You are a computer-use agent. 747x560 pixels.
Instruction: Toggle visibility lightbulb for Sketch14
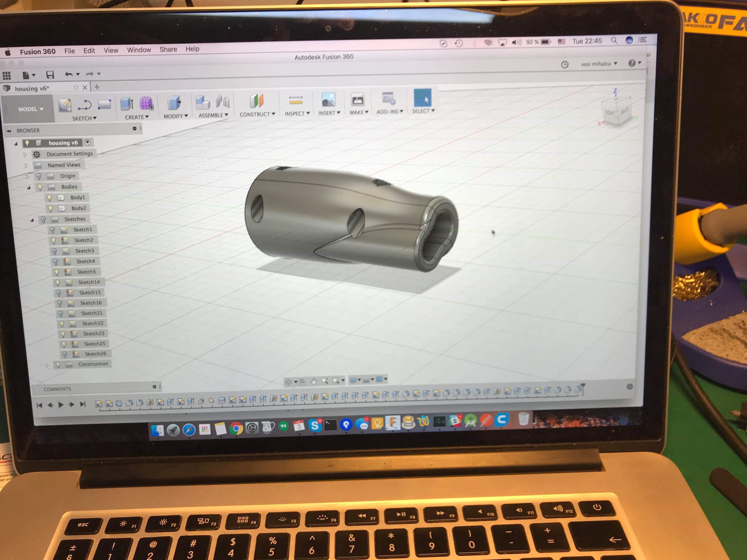tap(58, 283)
